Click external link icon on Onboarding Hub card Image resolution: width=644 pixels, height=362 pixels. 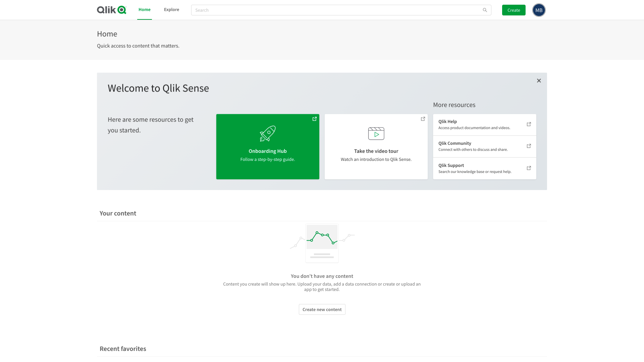(314, 119)
